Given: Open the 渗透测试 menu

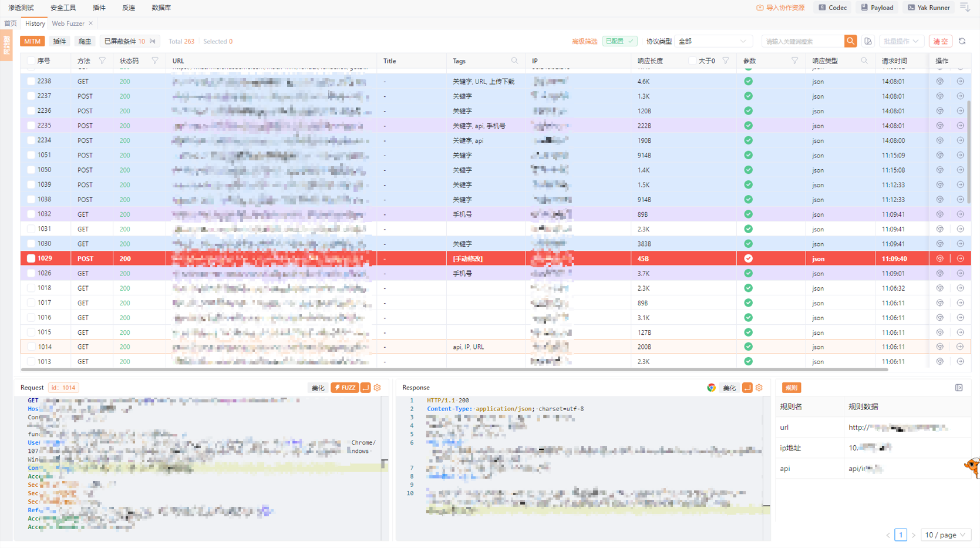Looking at the screenshot, I should click(x=21, y=8).
